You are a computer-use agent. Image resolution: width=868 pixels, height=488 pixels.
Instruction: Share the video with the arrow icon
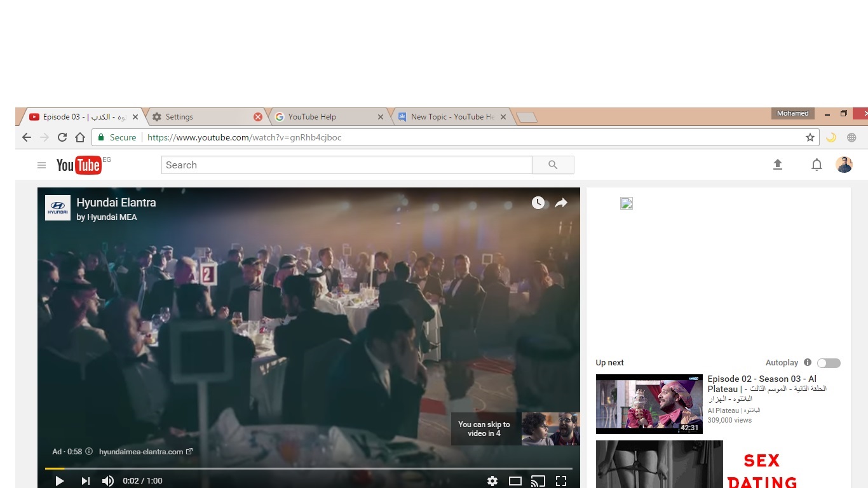pyautogui.click(x=560, y=203)
